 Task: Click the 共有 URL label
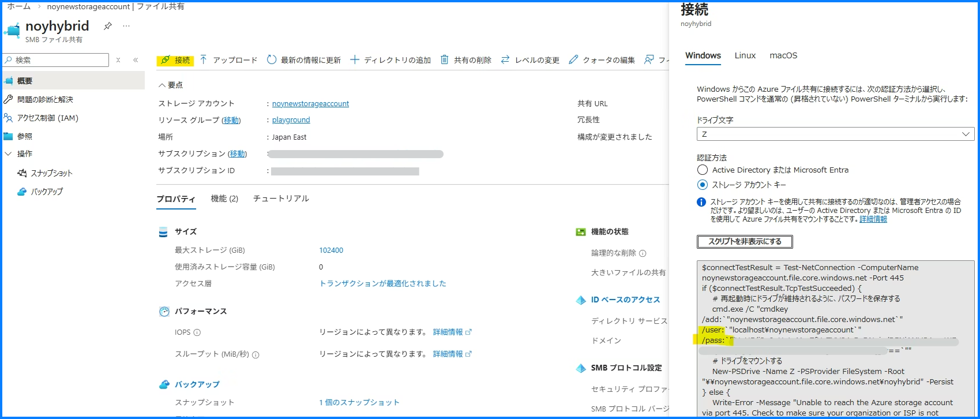(x=592, y=104)
